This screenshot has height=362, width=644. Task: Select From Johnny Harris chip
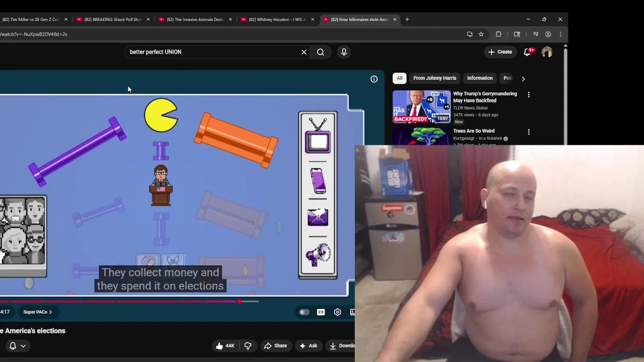tap(435, 78)
